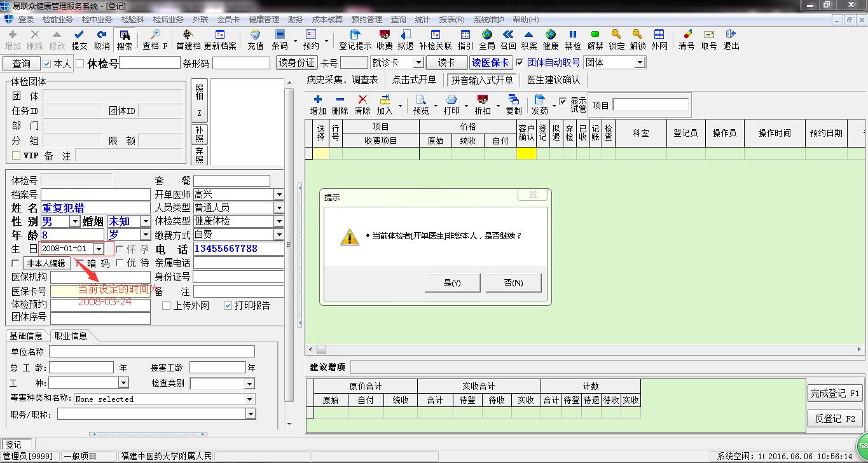Open the 系统维护 menu
868x463 pixels.
point(489,20)
